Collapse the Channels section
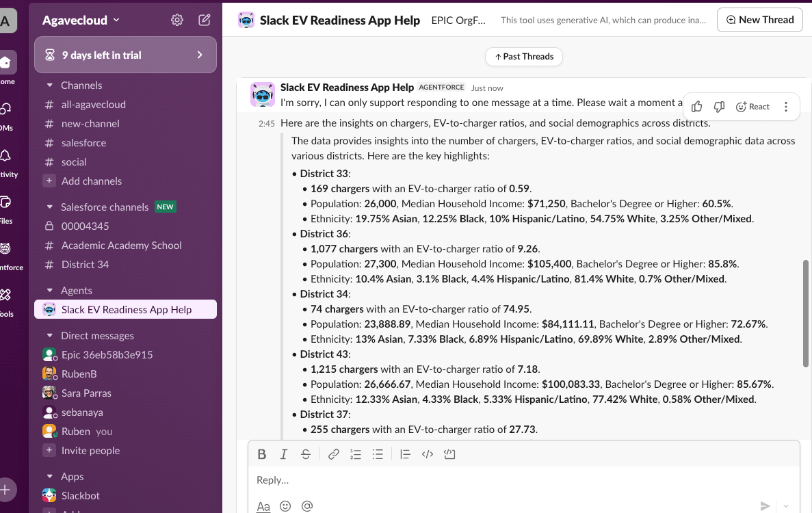 point(50,85)
